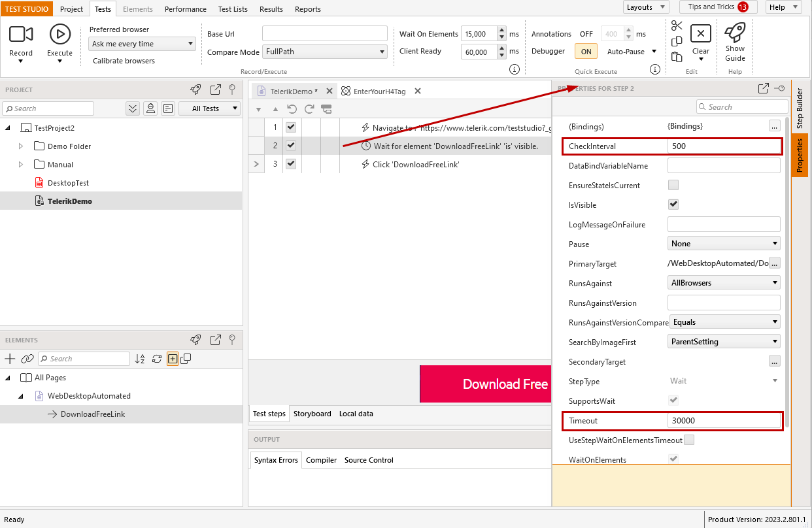Image resolution: width=812 pixels, height=528 pixels.
Task: Pop out the Project panel
Action: 216,90
